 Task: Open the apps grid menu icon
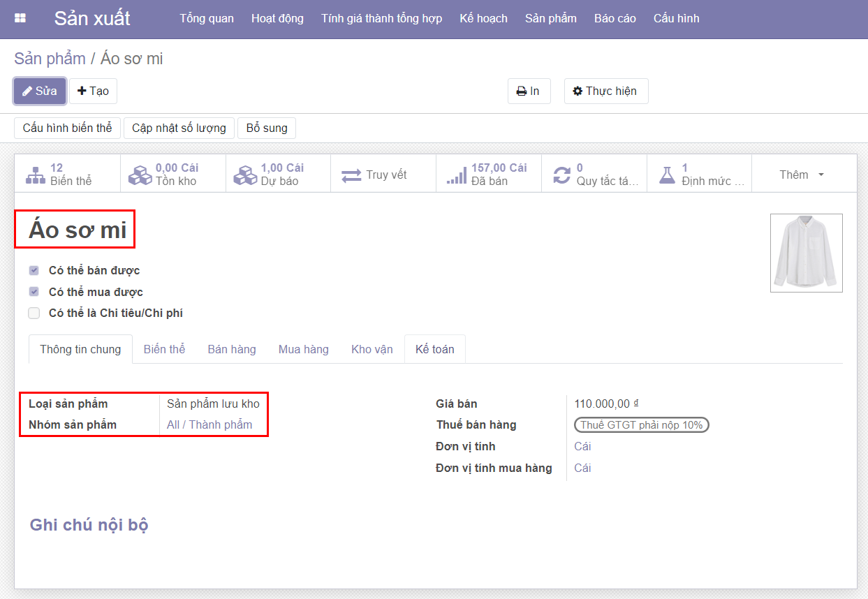coord(20,18)
